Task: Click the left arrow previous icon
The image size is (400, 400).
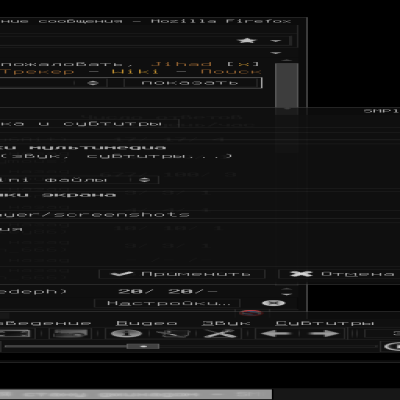Action: [275, 333]
